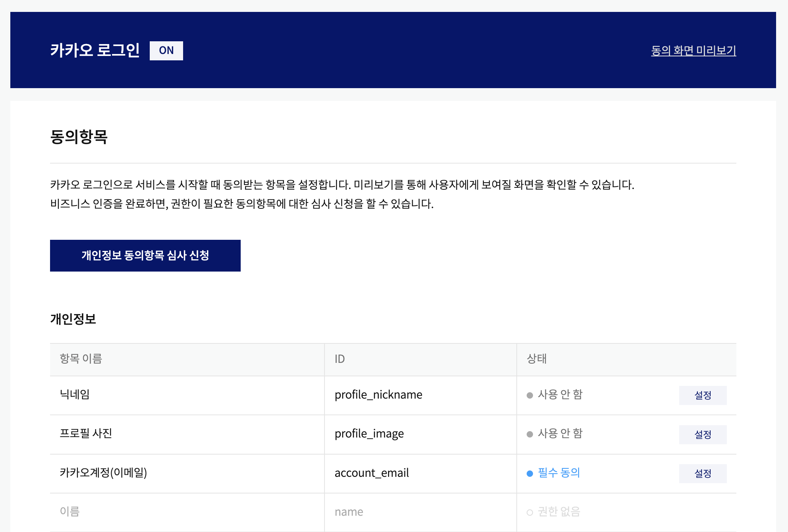
Task: Select the profile_nickname ID text
Action: 378,395
